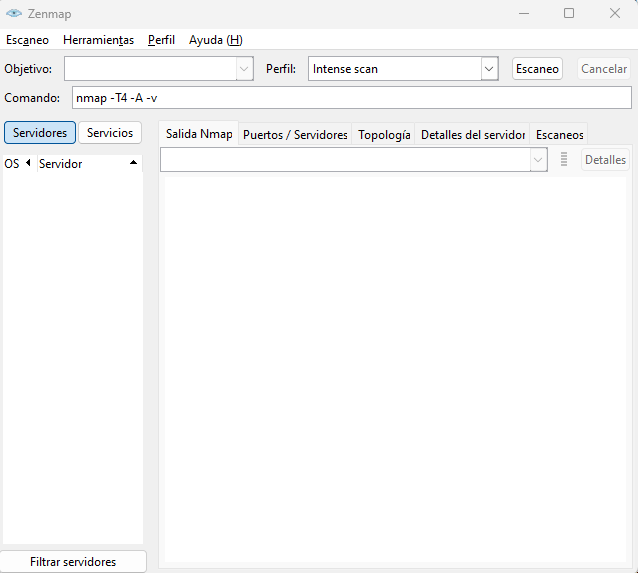The image size is (638, 573).
Task: Click the ascending sort arrow on Servidor
Action: [133, 163]
